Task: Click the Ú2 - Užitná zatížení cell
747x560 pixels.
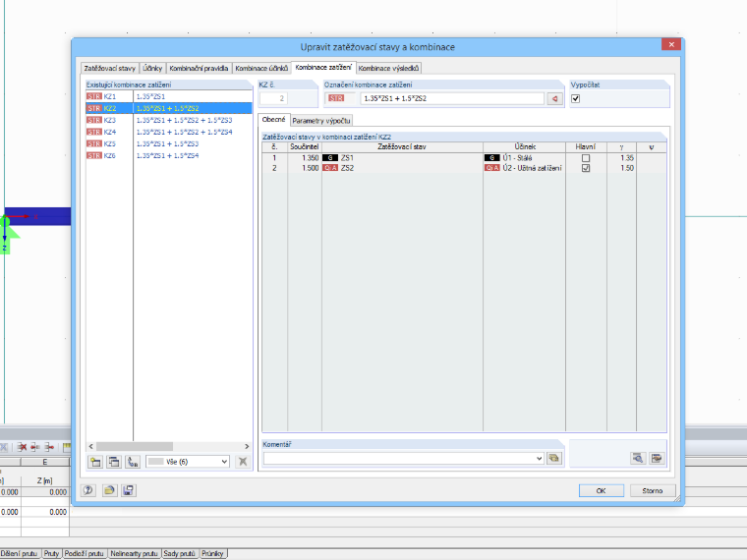Action: click(524, 168)
